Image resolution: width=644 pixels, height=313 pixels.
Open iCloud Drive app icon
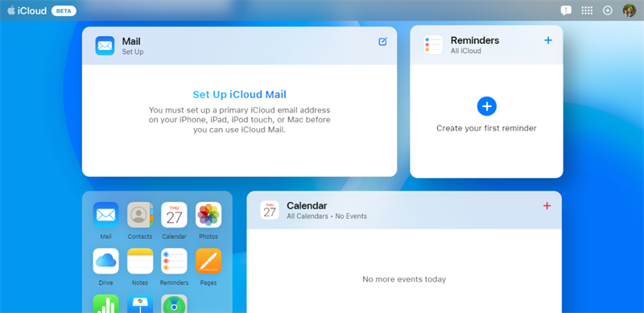pos(105,261)
